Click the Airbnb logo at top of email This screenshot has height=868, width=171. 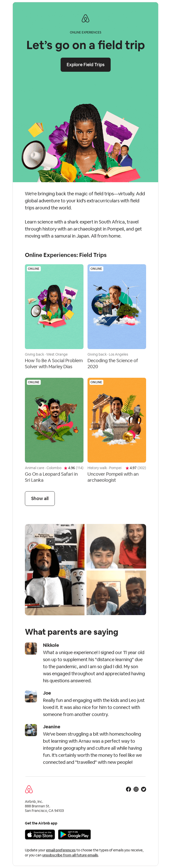coord(85,19)
